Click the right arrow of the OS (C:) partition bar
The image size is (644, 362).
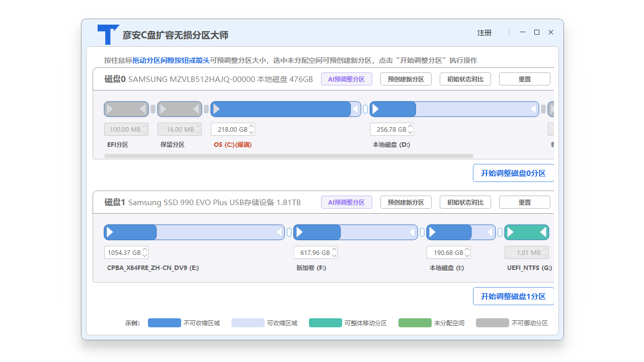[x=356, y=109]
